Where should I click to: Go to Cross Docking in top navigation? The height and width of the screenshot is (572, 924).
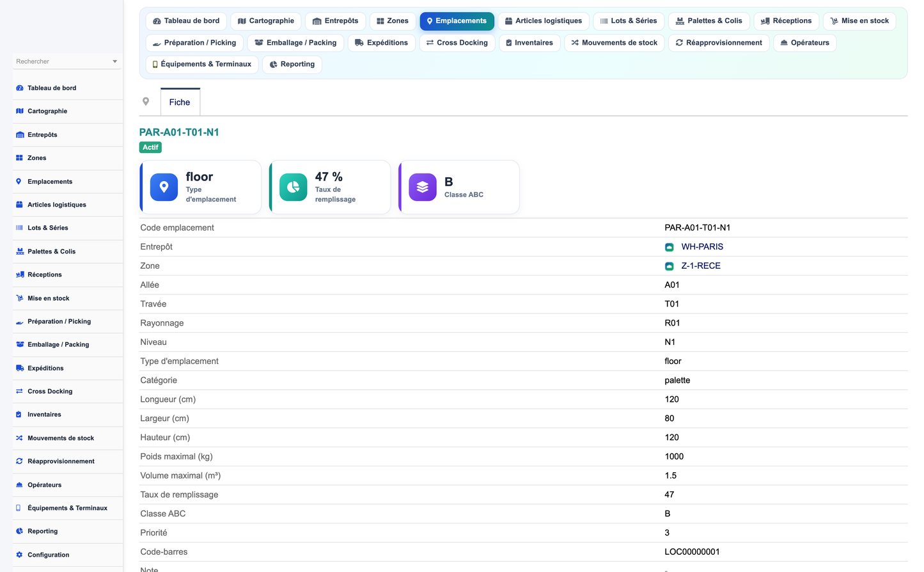pyautogui.click(x=457, y=43)
